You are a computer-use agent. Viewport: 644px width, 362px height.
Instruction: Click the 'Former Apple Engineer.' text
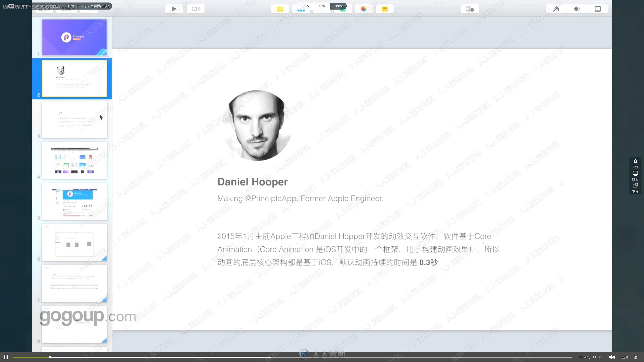click(342, 199)
